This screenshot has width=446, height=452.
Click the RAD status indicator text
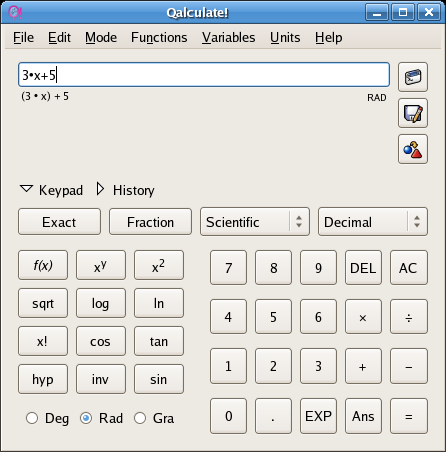tap(377, 98)
